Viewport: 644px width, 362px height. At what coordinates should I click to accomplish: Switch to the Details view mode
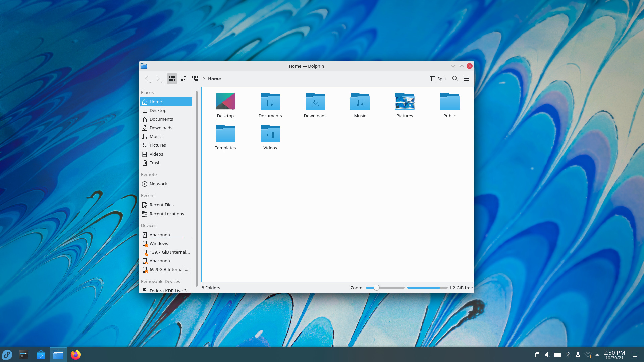click(x=183, y=79)
